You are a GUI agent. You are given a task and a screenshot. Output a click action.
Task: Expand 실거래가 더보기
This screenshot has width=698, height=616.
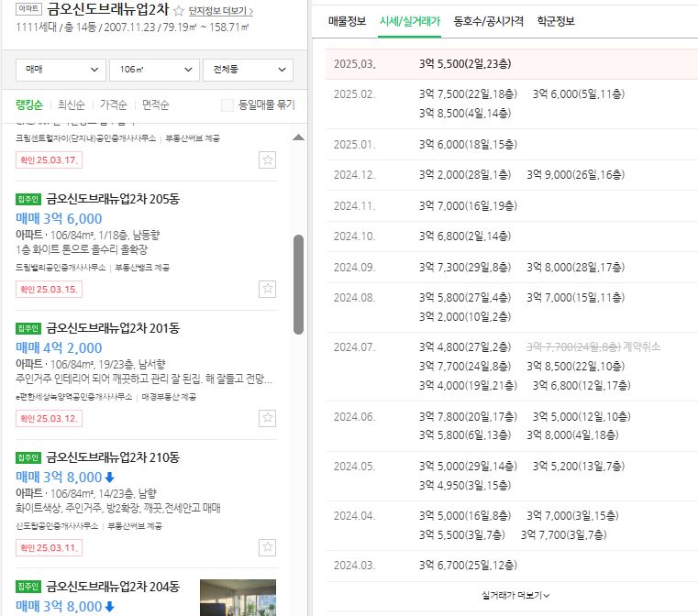[x=515, y=595]
